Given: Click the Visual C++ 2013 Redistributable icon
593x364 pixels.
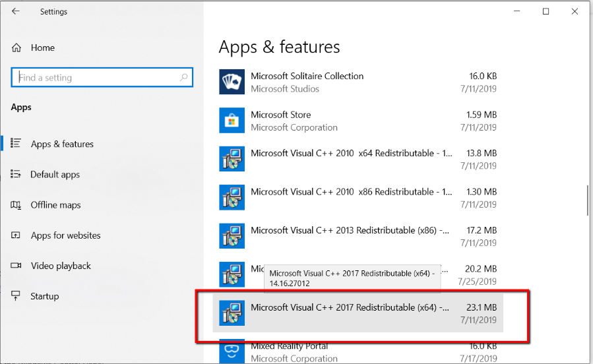Looking at the screenshot, I should click(x=232, y=237).
